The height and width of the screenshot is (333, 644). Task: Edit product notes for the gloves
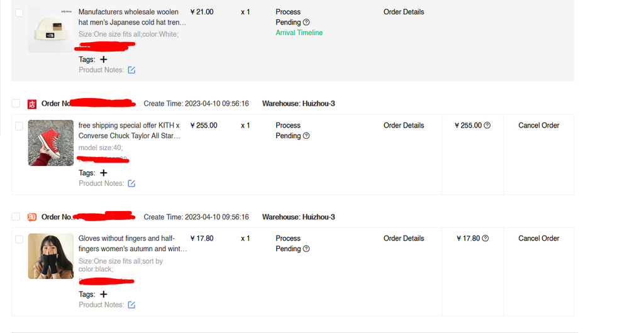[x=131, y=305]
